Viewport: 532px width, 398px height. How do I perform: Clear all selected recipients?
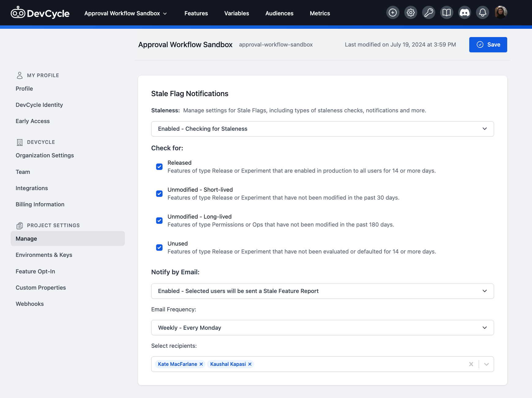click(x=471, y=364)
